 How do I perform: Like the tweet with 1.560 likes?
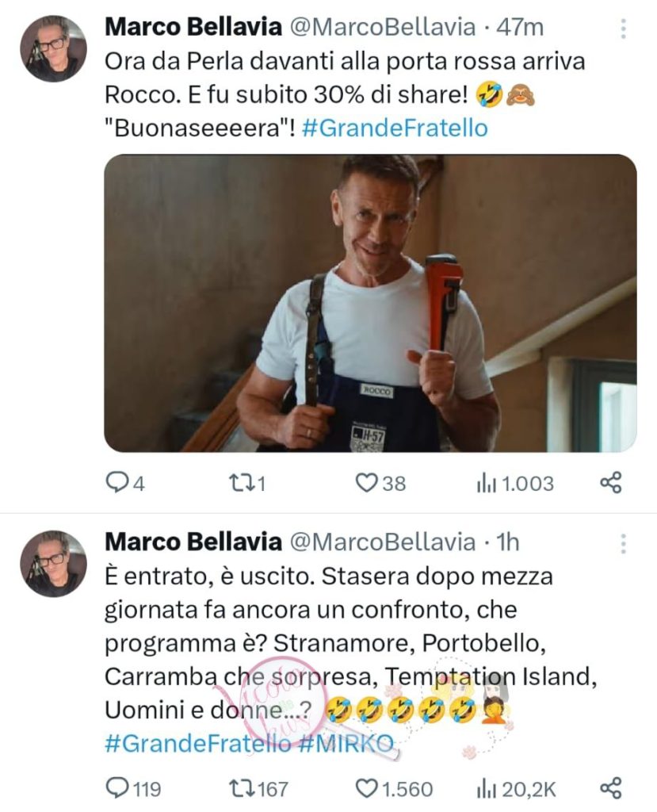coord(394,789)
